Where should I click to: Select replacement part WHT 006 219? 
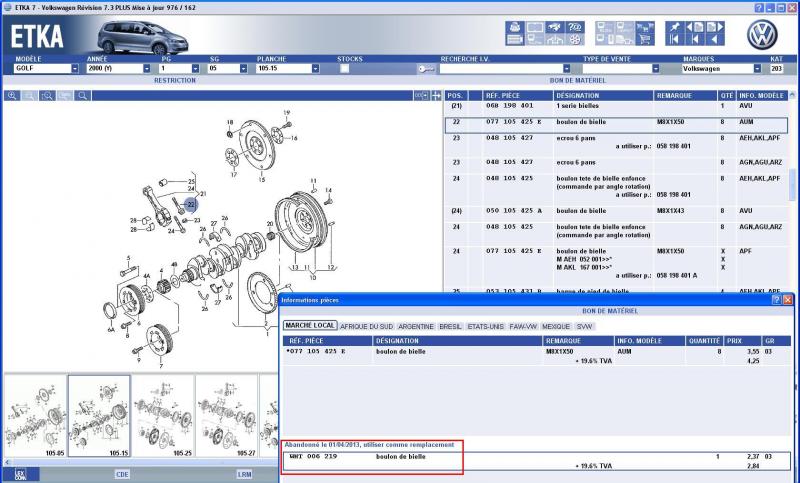point(537,461)
